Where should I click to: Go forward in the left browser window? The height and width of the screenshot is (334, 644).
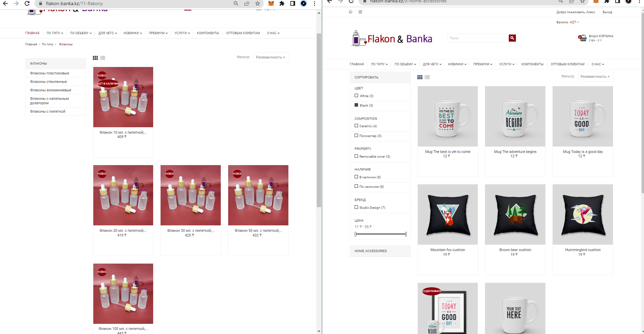click(x=16, y=3)
